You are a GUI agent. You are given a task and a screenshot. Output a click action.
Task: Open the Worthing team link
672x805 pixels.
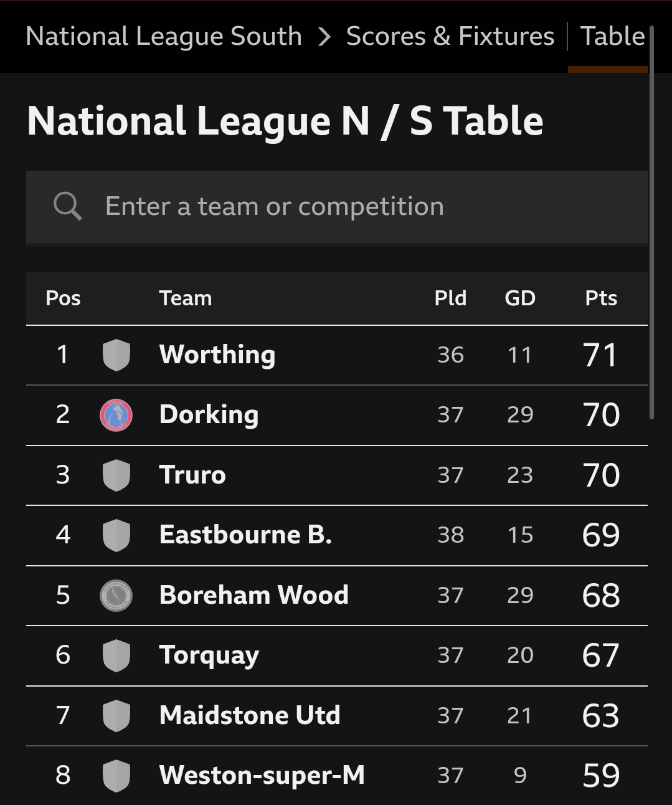217,355
